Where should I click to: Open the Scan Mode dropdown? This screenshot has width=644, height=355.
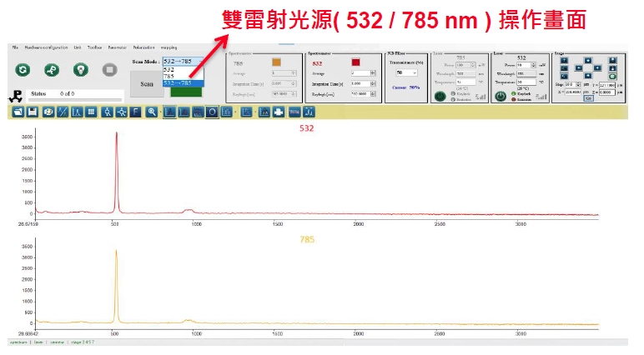[x=182, y=62]
